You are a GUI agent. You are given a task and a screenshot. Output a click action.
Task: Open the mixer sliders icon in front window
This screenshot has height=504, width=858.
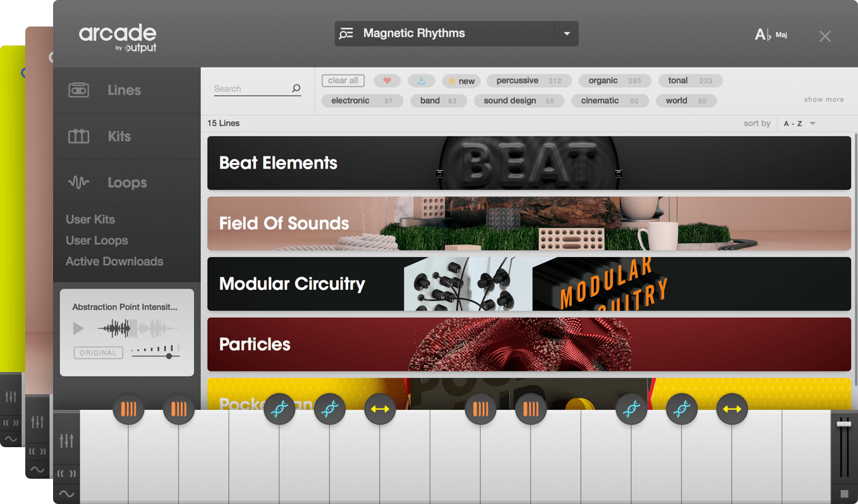pos(66,440)
